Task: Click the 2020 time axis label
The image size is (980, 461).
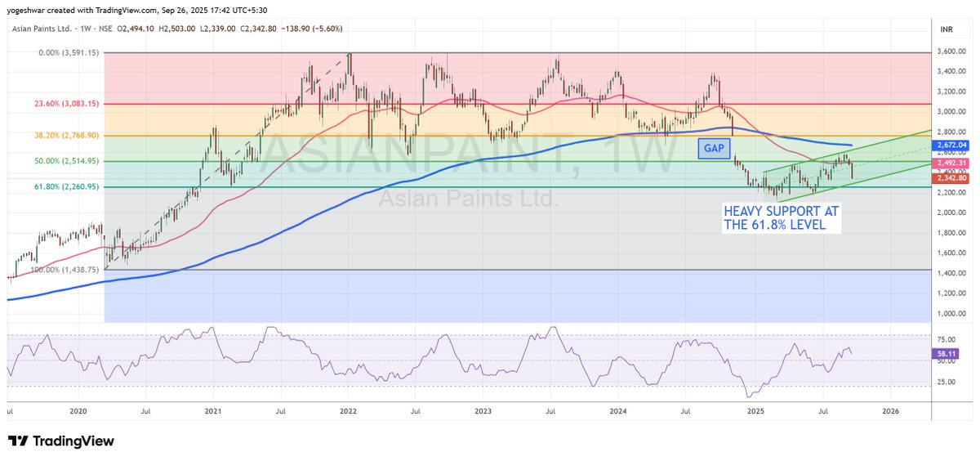Action: (78, 413)
